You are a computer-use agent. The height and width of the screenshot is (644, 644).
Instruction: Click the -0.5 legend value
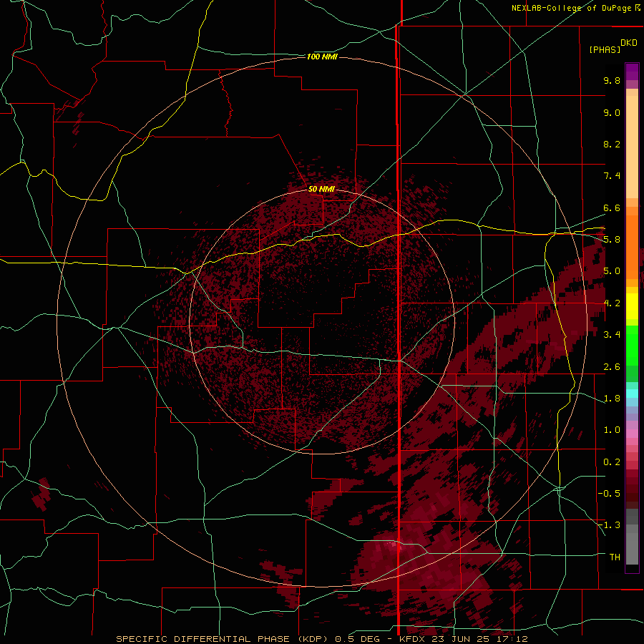[x=609, y=494]
